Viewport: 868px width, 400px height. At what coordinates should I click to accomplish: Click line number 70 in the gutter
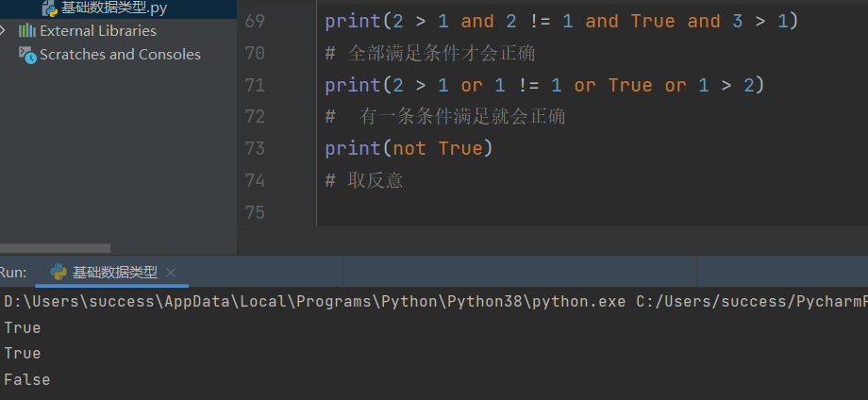[254, 53]
